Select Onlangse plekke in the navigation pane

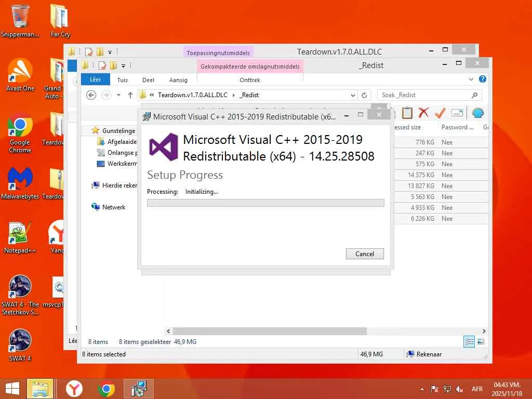(x=117, y=153)
